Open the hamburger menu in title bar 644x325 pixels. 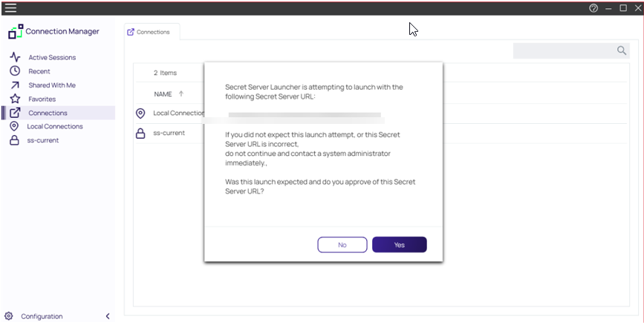coord(10,8)
